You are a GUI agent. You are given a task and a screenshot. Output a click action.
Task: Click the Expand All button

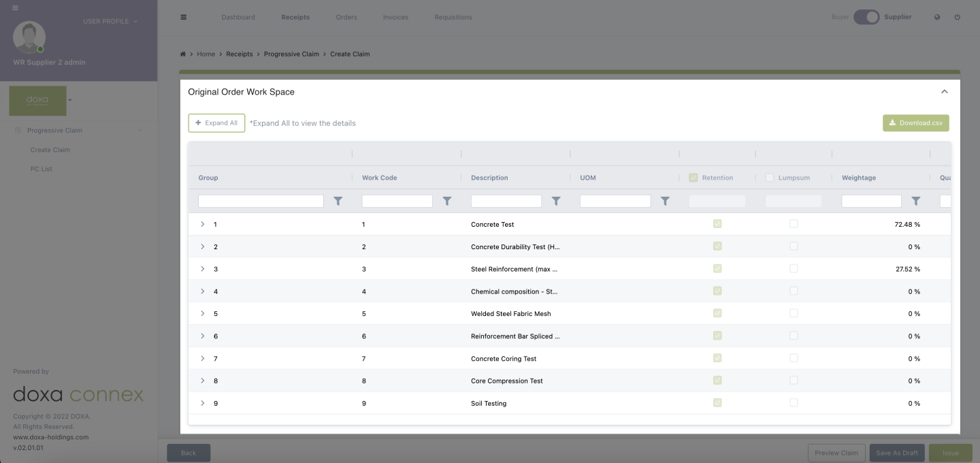pos(216,123)
